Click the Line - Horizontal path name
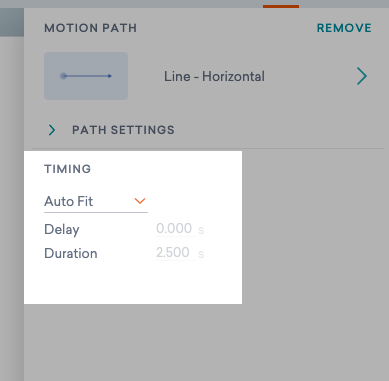 click(214, 76)
